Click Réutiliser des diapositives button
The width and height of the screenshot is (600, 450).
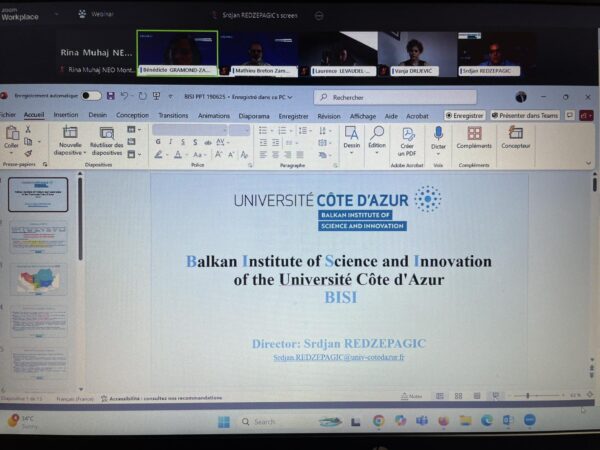tap(107, 140)
